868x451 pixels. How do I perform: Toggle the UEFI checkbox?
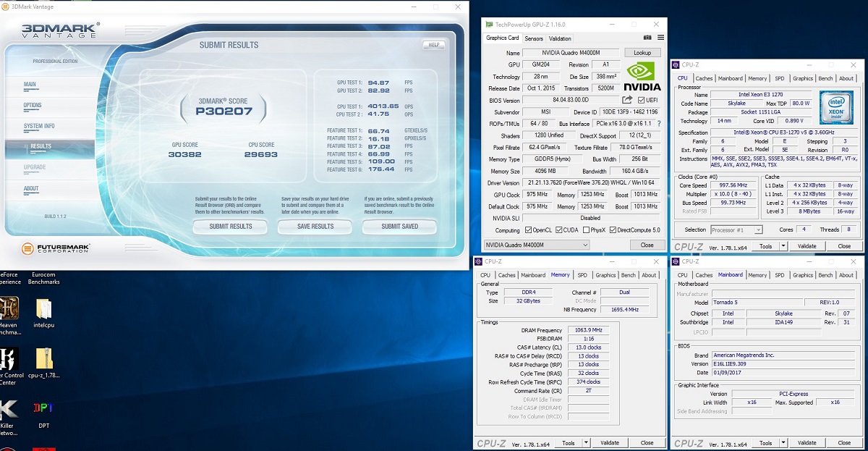pyautogui.click(x=640, y=101)
